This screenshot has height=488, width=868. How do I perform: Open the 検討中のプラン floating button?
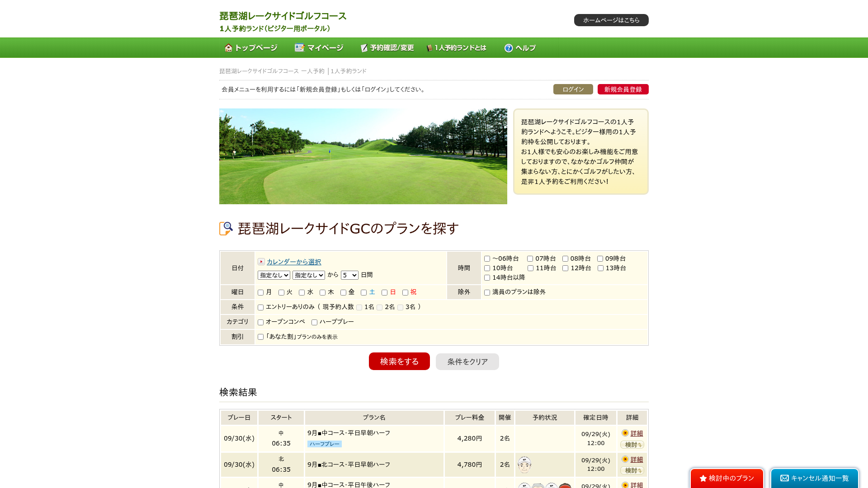pyautogui.click(x=727, y=478)
